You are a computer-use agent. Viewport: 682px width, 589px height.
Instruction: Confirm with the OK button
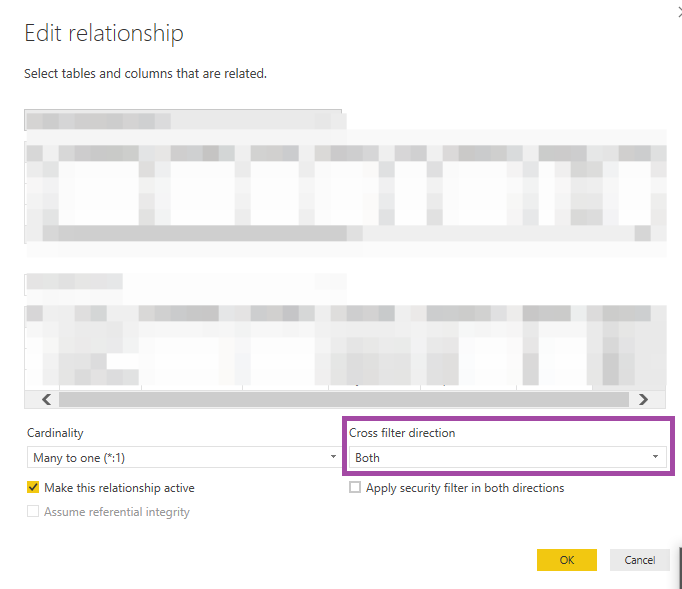(x=567, y=560)
